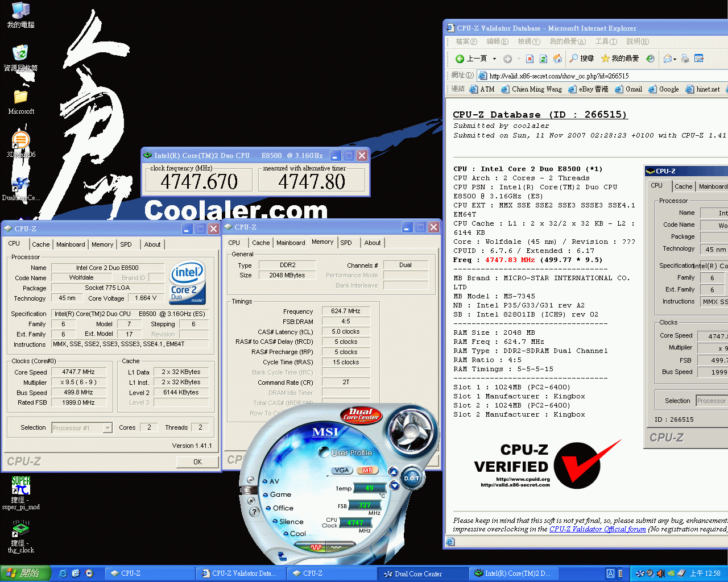Screen dimensions: 728x582
Task: Click Internet Explorer quick launch icon
Action: 63,573
